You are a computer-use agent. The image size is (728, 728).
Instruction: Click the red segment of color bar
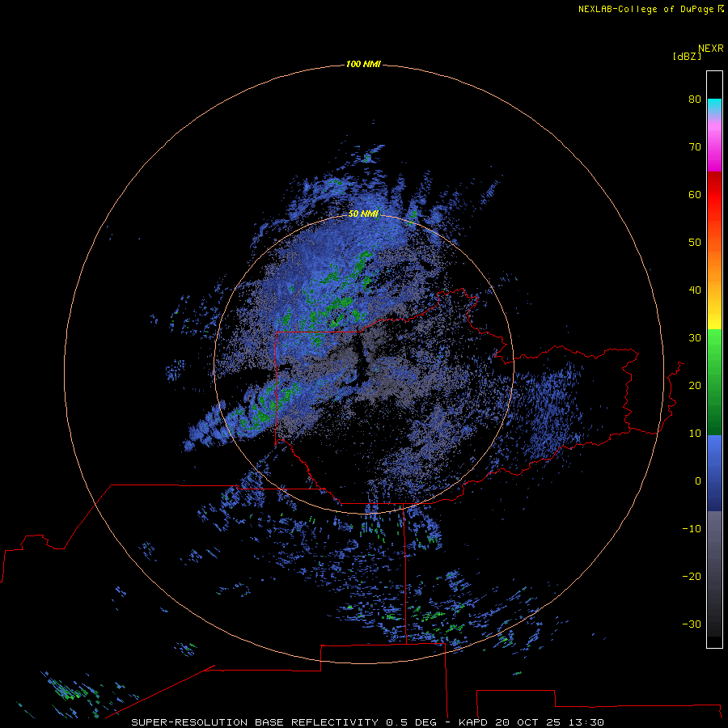click(x=714, y=195)
